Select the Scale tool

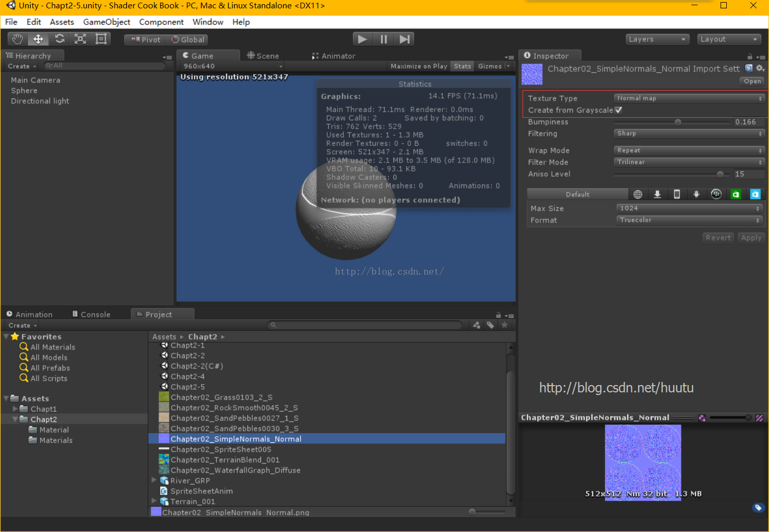[x=80, y=39]
